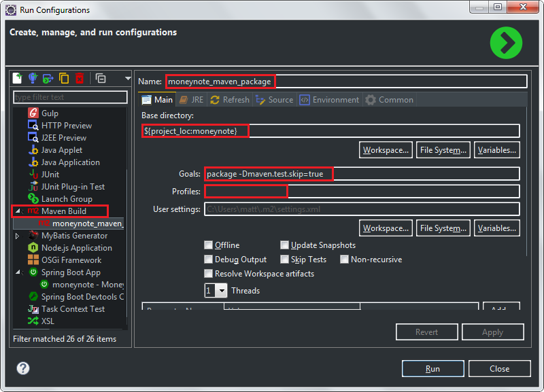Screen dimensions: 544x392
Task: Collapse the Maven Build tree node
Action: (x=18, y=211)
